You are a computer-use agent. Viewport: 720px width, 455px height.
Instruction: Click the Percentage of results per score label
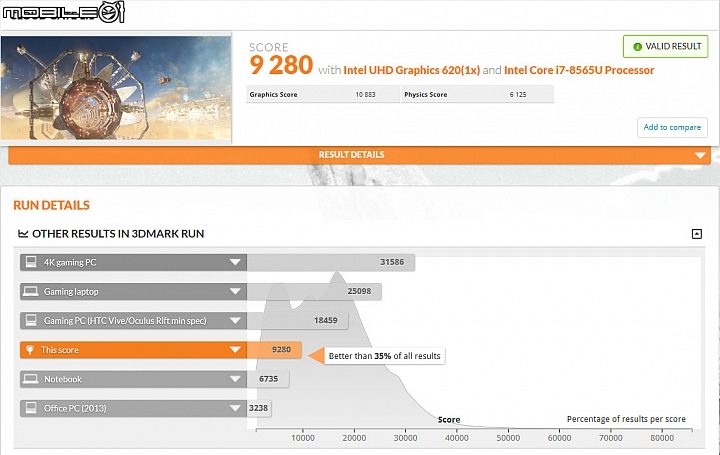click(626, 419)
